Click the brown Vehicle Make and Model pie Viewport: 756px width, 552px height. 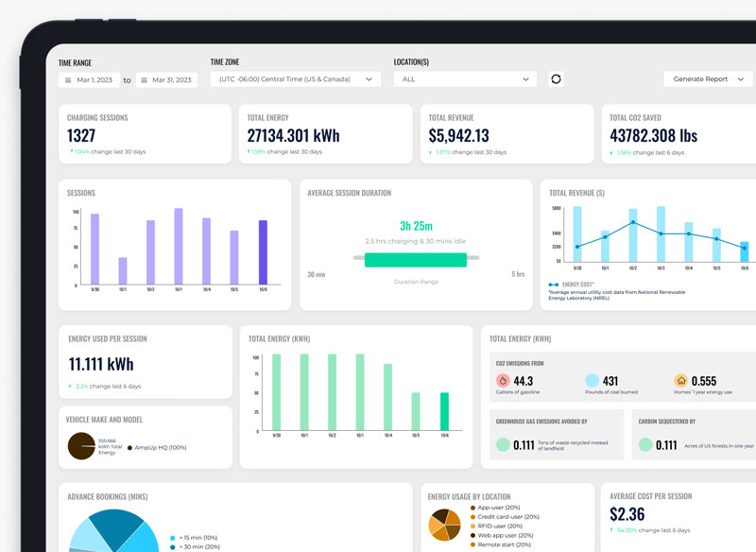(81, 446)
